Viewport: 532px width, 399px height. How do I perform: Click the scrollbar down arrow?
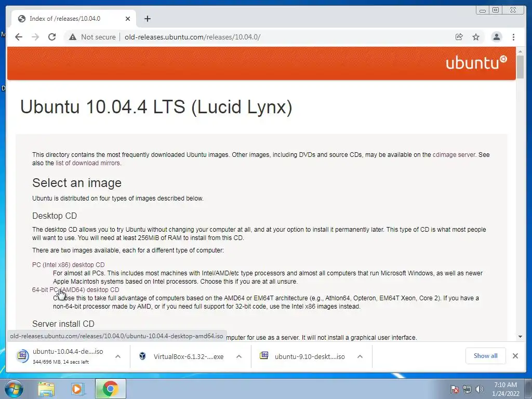(x=520, y=337)
